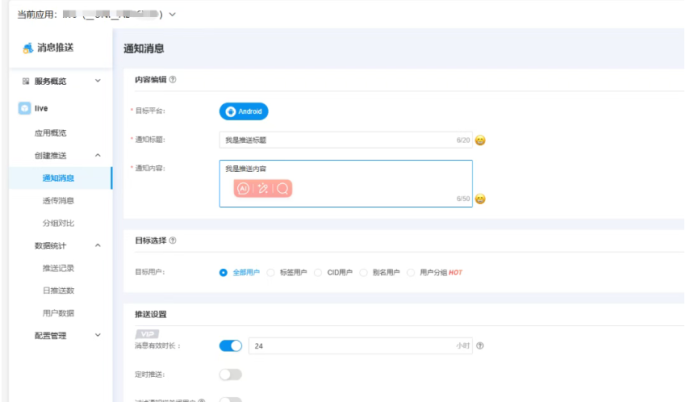Enable the 定时推送 toggle switch
Screen dimensions: 698x402
[x=230, y=374]
